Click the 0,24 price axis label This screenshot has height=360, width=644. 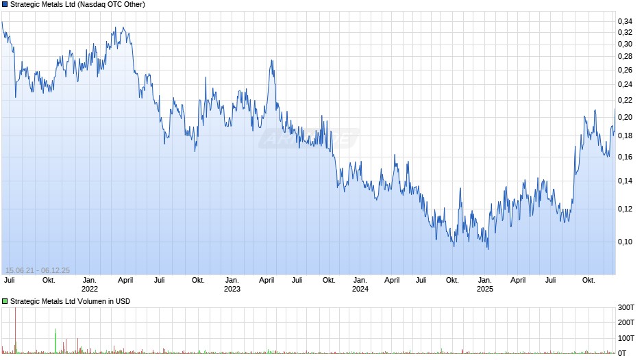[625, 85]
